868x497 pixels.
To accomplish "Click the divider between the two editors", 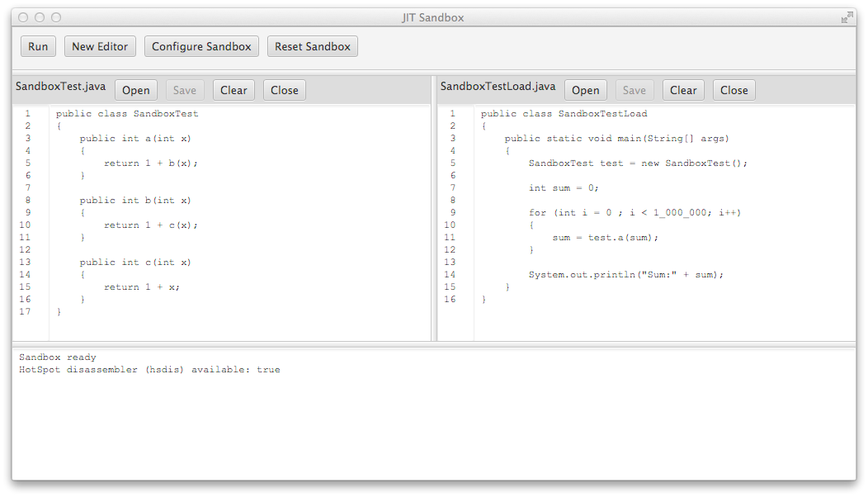I will [x=433, y=223].
